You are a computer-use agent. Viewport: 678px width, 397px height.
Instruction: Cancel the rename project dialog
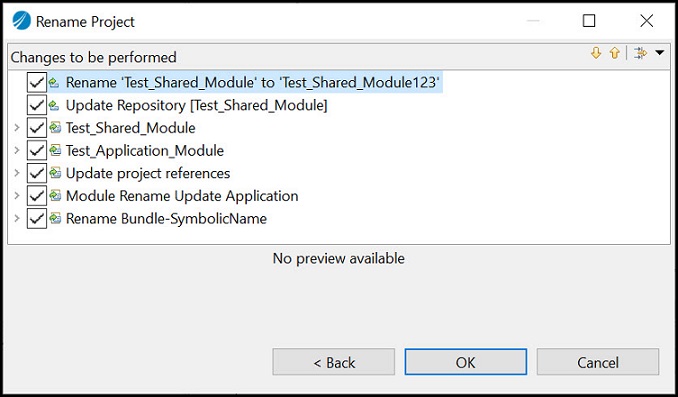coord(598,362)
